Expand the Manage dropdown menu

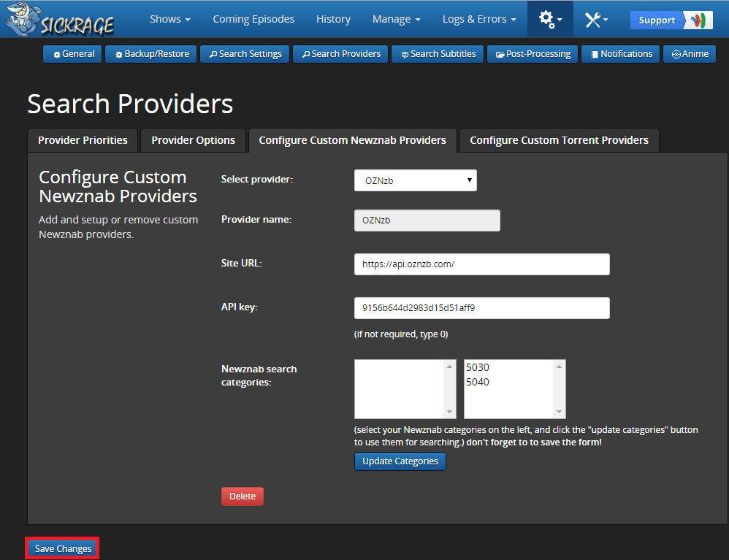[x=396, y=19]
